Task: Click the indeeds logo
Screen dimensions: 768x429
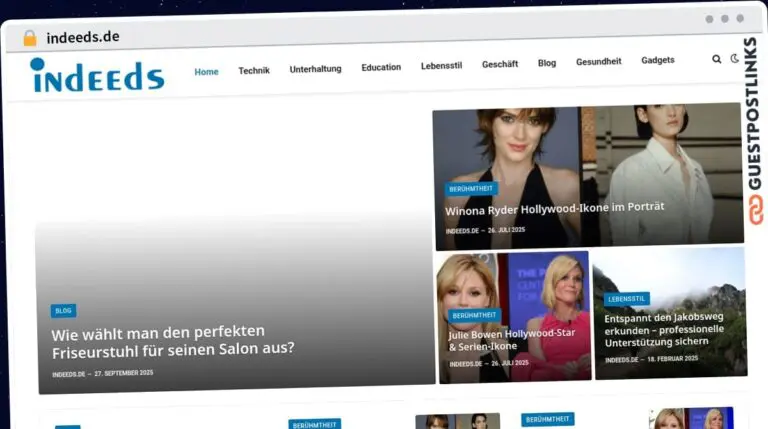Action: [x=97, y=74]
